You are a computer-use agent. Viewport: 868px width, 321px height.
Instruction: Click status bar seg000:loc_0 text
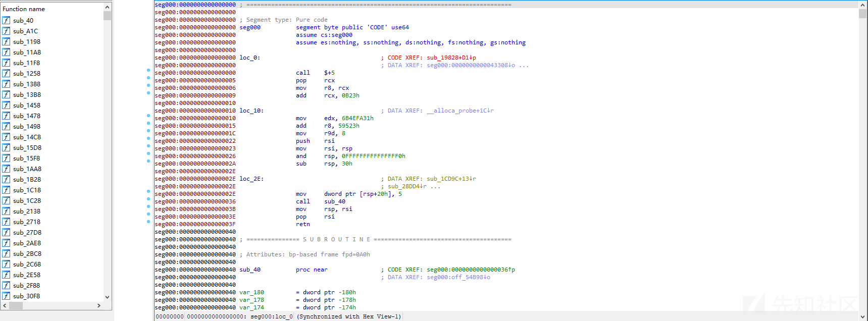272,316
